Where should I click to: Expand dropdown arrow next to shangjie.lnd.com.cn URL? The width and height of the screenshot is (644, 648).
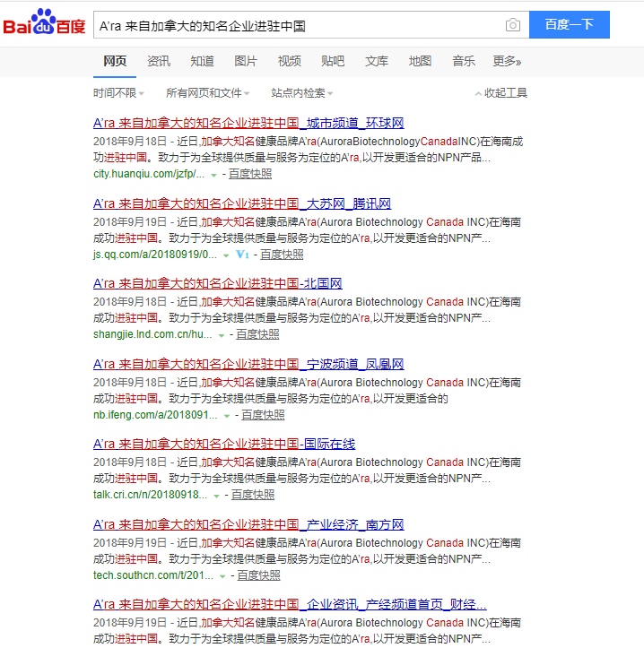tap(222, 335)
